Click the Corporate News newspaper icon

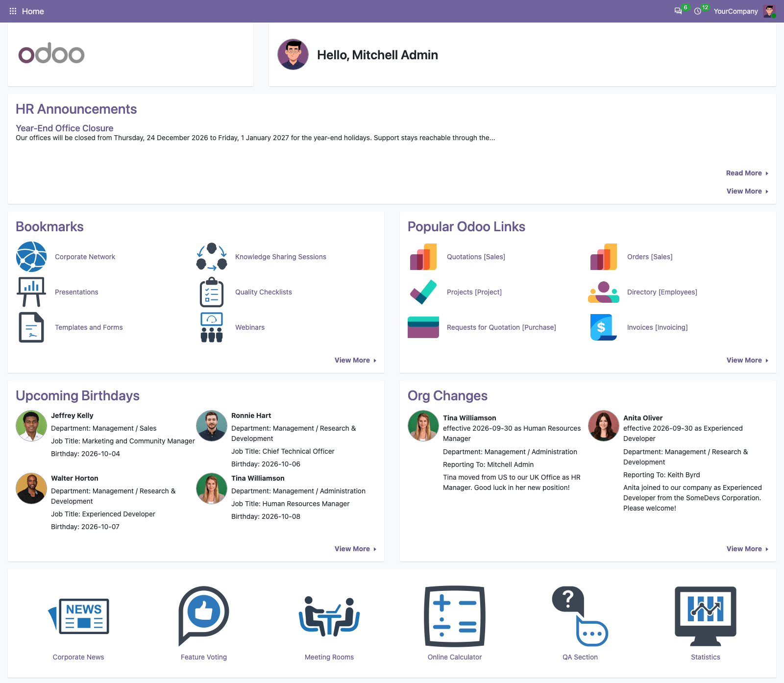click(78, 616)
